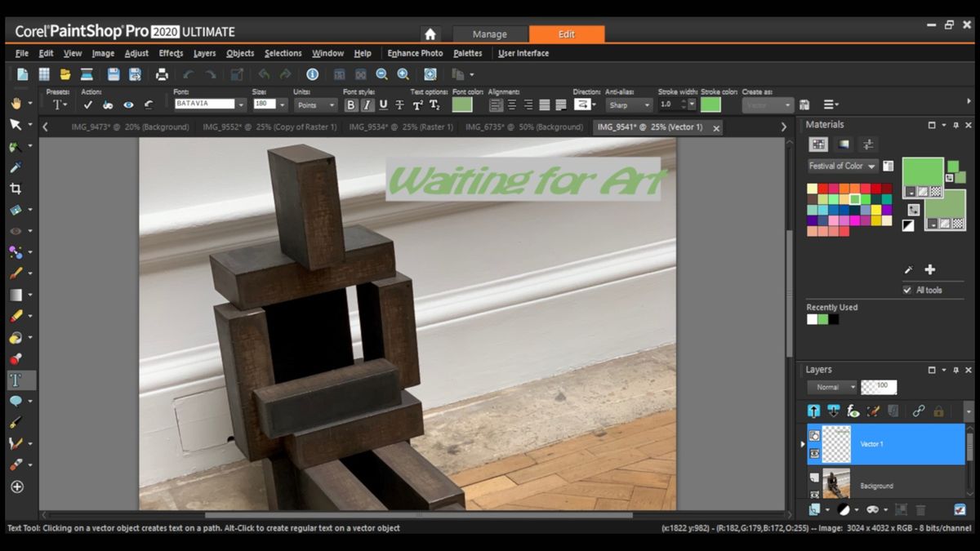980x551 pixels.
Task: Apply text changes with the checkmark
Action: 88,104
